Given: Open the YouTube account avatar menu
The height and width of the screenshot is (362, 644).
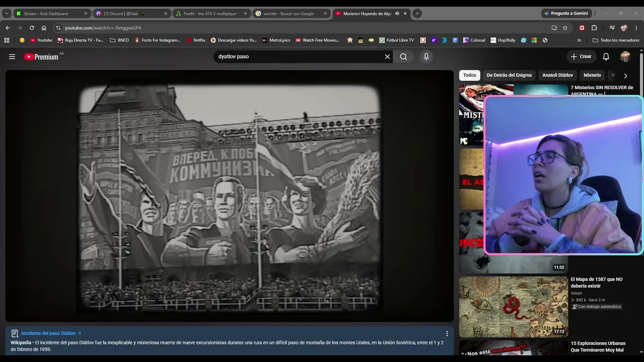Looking at the screenshot, I should click(x=625, y=57).
